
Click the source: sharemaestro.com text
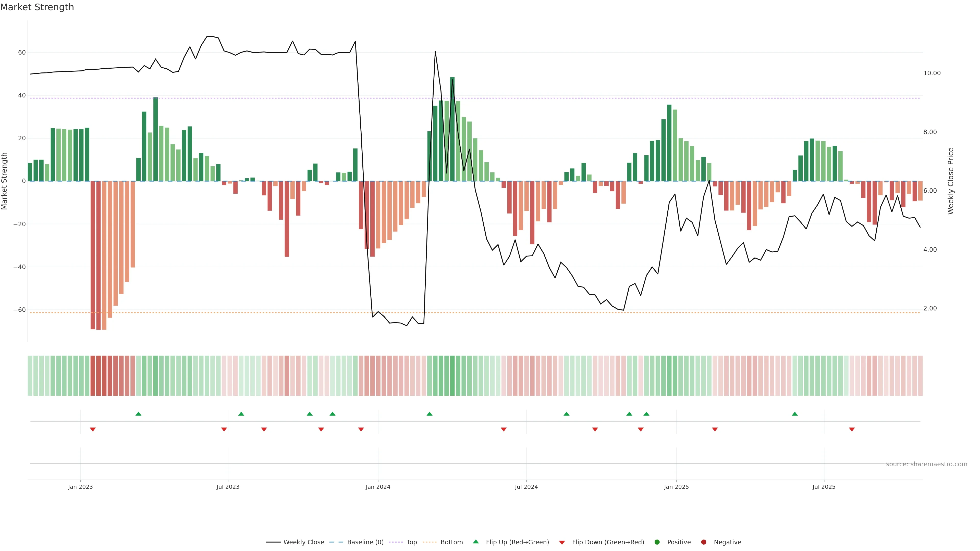[x=926, y=464]
